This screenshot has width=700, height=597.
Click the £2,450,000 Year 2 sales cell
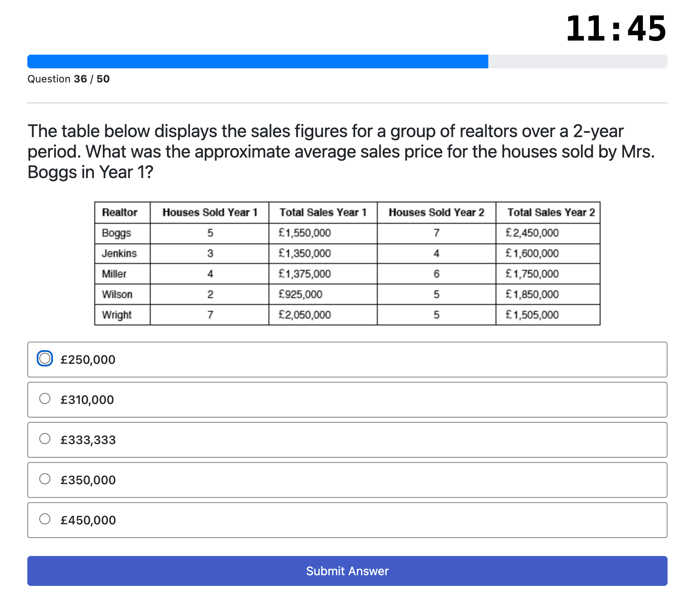click(x=532, y=233)
